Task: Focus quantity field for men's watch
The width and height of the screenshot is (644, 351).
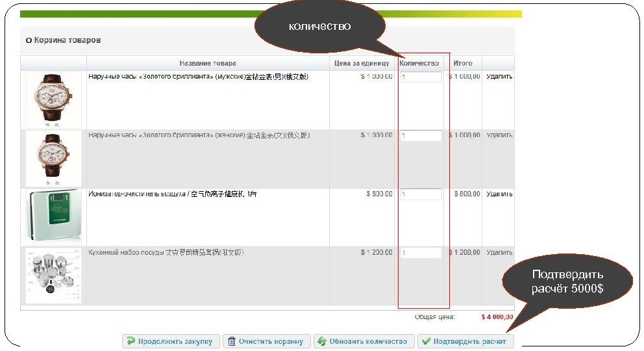Action: tap(421, 77)
